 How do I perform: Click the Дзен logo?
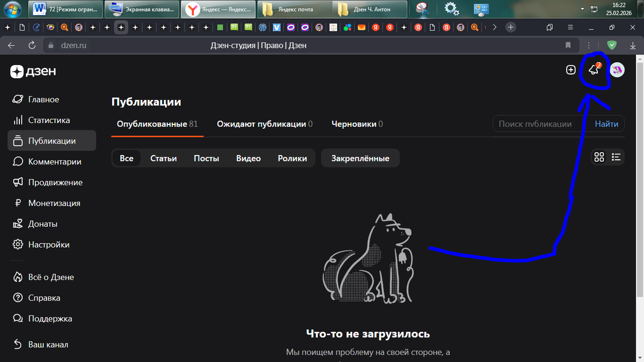click(x=33, y=71)
